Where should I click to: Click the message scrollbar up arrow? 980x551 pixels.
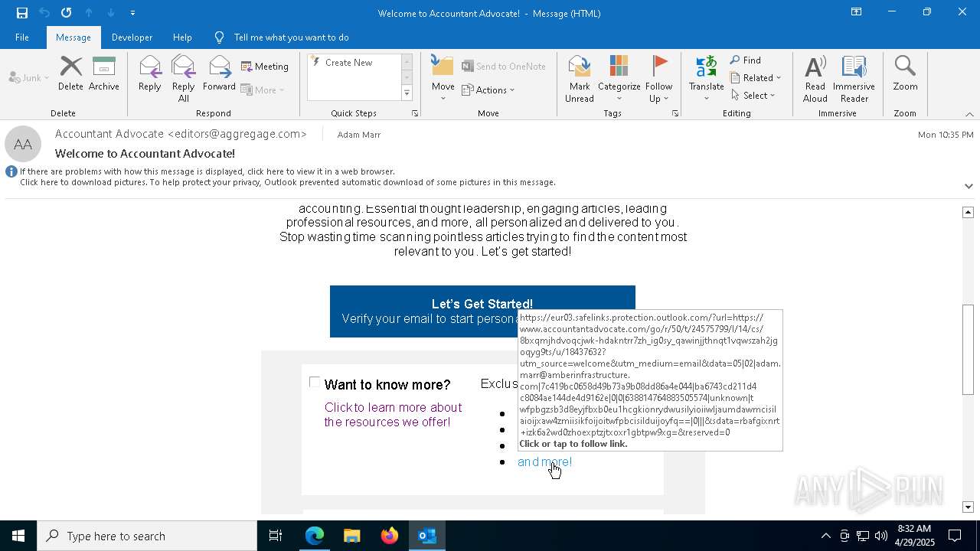[x=969, y=212]
